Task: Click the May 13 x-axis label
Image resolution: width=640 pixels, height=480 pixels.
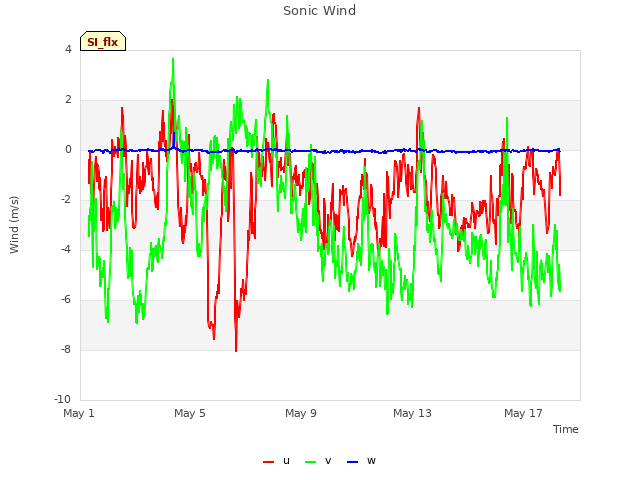Action: point(412,413)
